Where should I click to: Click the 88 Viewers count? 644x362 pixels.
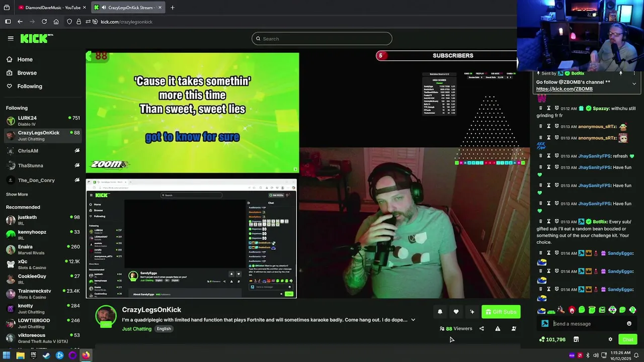point(456,329)
